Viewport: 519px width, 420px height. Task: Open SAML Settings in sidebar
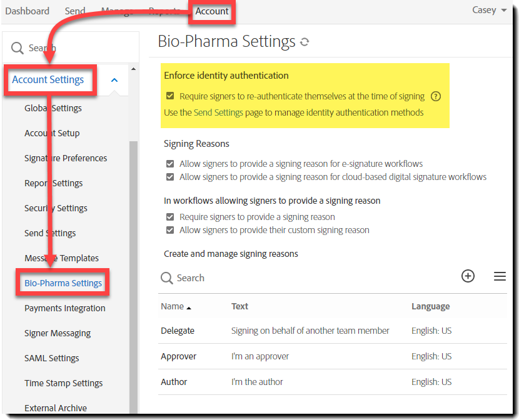pyautogui.click(x=52, y=358)
